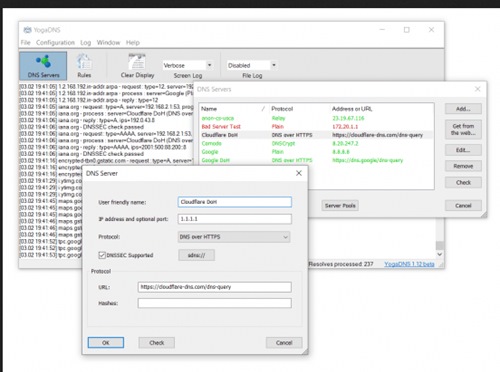Viewport: 500px width, 372px height.
Task: Click the log vertical scrollbar thumb
Action: [440, 245]
